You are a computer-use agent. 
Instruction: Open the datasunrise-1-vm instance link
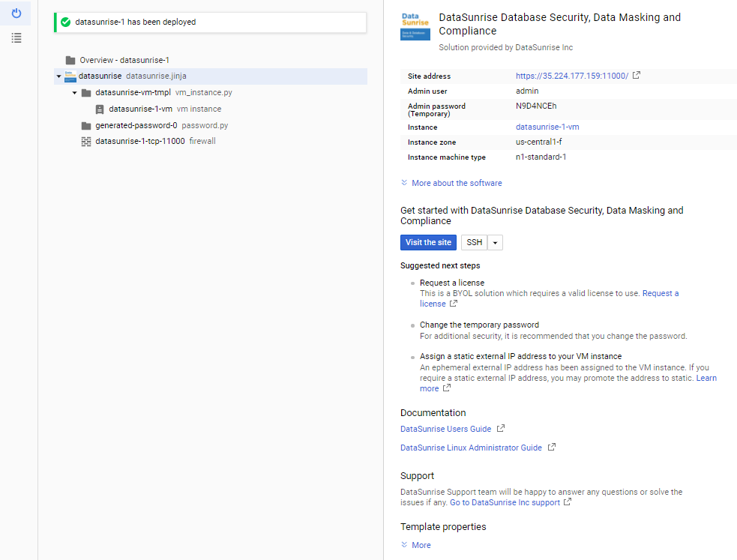[x=547, y=127]
